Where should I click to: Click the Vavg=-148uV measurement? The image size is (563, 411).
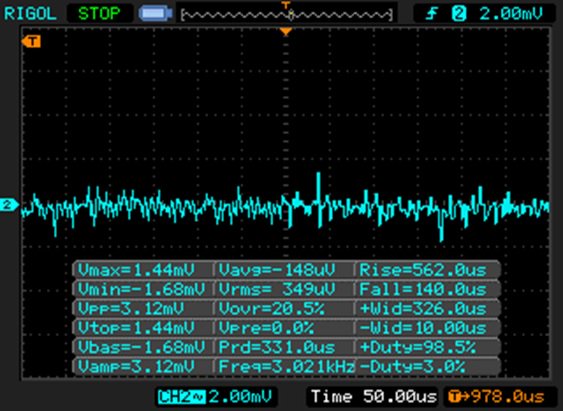pos(277,270)
